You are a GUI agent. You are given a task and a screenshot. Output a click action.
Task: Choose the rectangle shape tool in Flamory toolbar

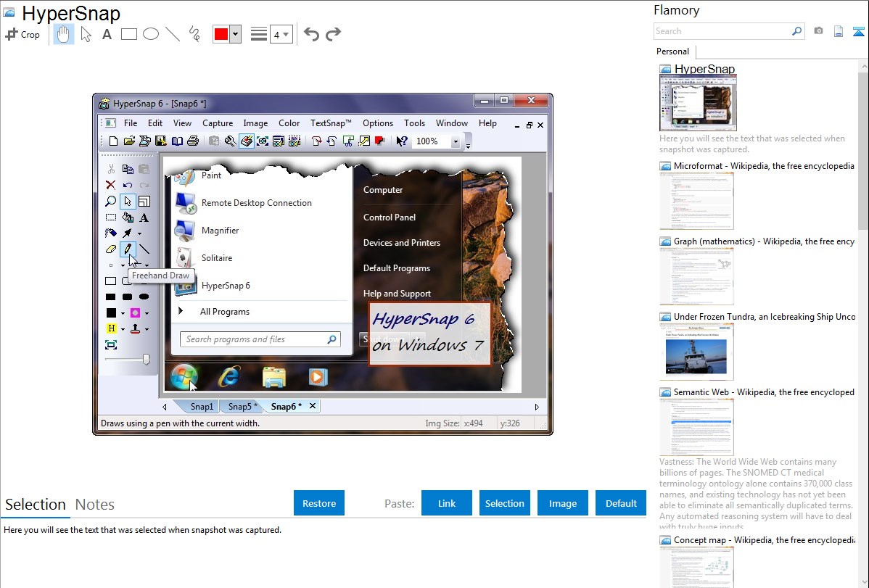[x=128, y=34]
